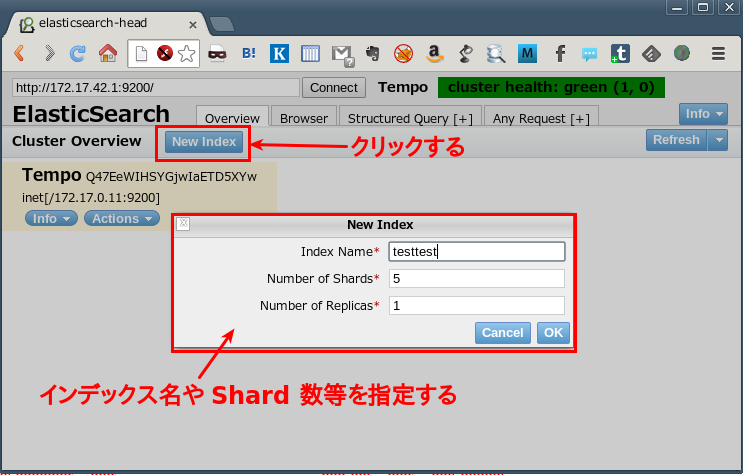Close the New Index dialog with X
This screenshot has width=743, height=476.
point(183,224)
